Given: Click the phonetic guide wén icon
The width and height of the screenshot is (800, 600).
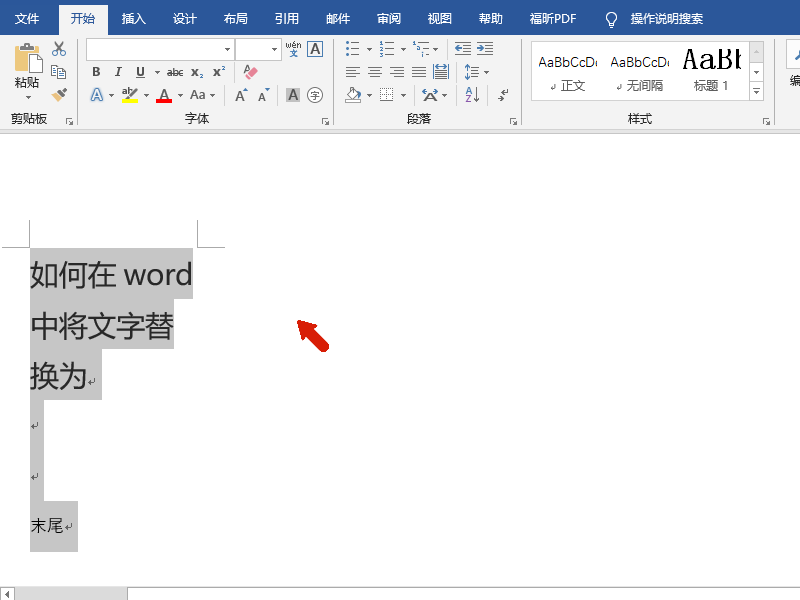Looking at the screenshot, I should point(293,49).
